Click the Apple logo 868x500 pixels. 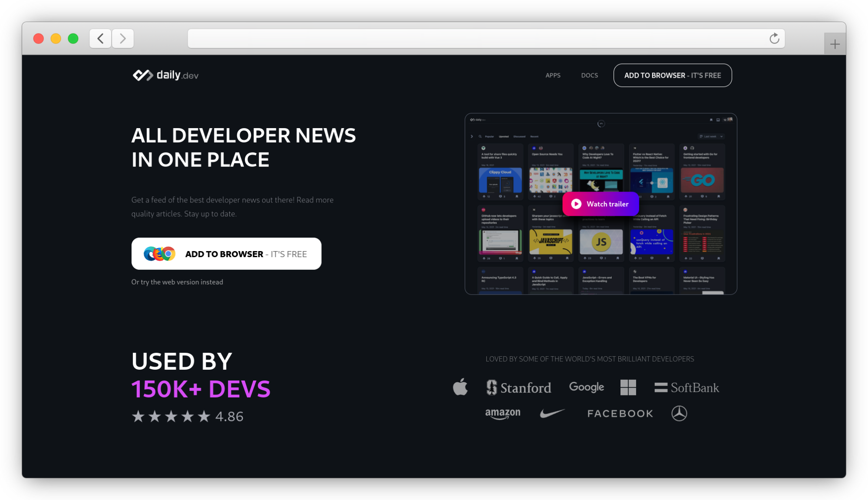click(460, 387)
